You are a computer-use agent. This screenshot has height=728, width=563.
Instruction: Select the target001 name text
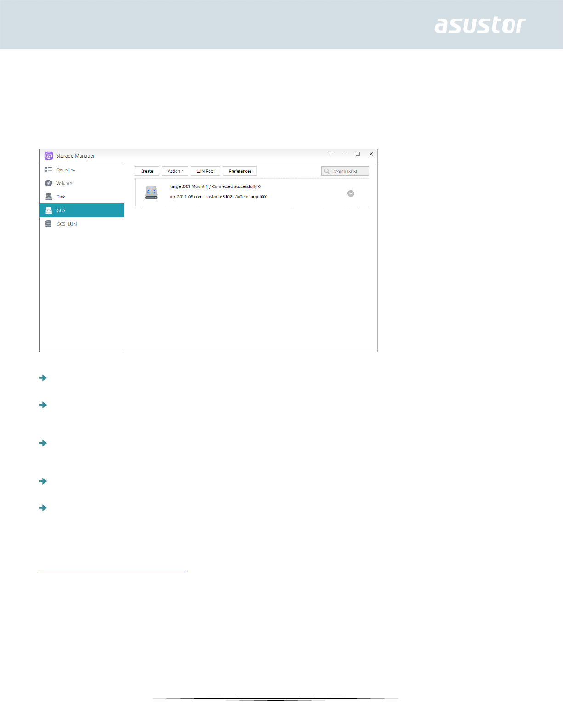[180, 186]
